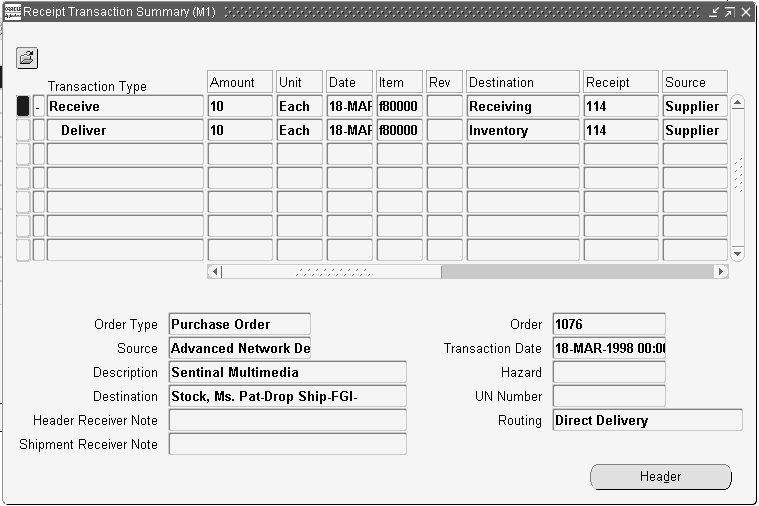Open the Oracle window menu icon in title bar
759x506 pixels.
(x=12, y=12)
